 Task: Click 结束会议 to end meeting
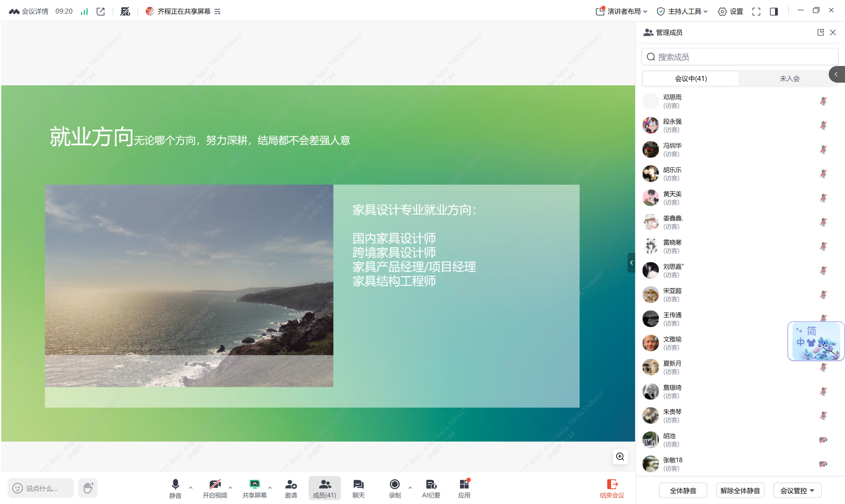(x=612, y=488)
